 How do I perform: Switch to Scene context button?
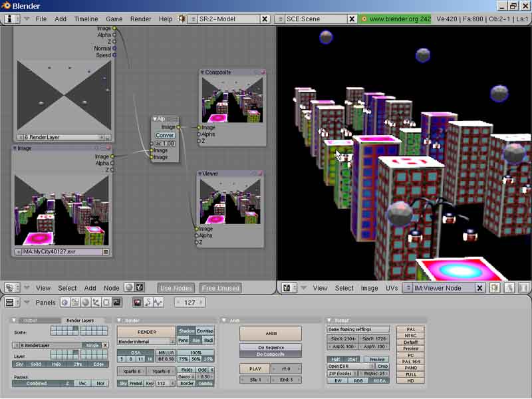click(117, 303)
